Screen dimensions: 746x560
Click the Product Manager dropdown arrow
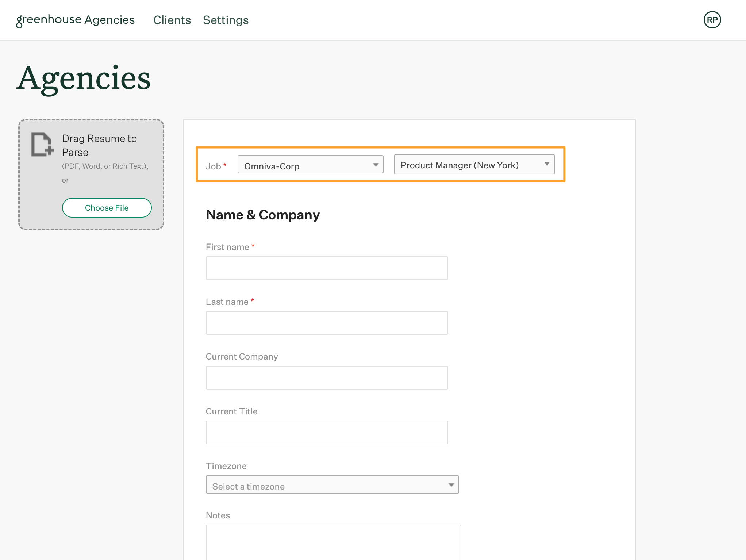coord(546,165)
